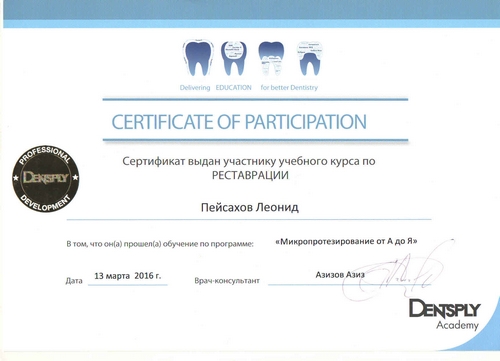500x361 pixels.
Task: Click the participant name 'Пейсахов Леонид'
Action: (250, 208)
